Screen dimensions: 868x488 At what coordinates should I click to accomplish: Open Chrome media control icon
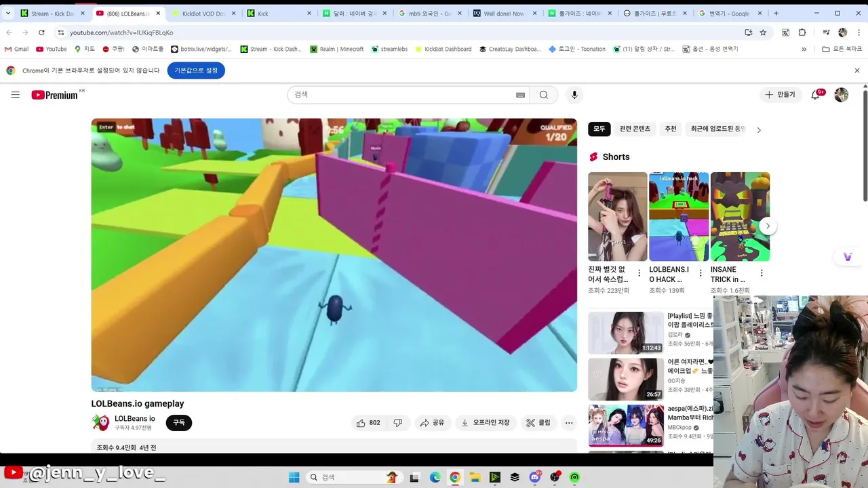(826, 33)
